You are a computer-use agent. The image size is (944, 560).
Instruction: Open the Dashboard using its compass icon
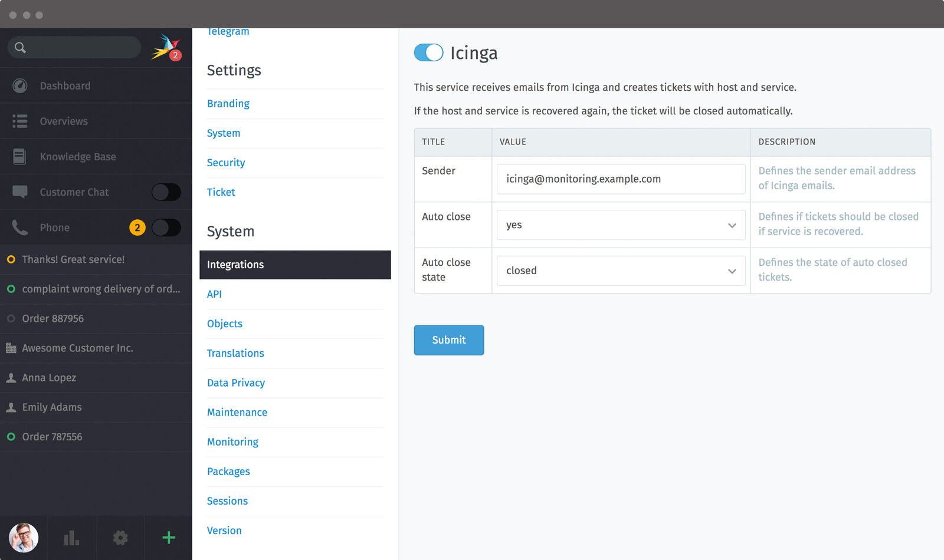(x=19, y=85)
